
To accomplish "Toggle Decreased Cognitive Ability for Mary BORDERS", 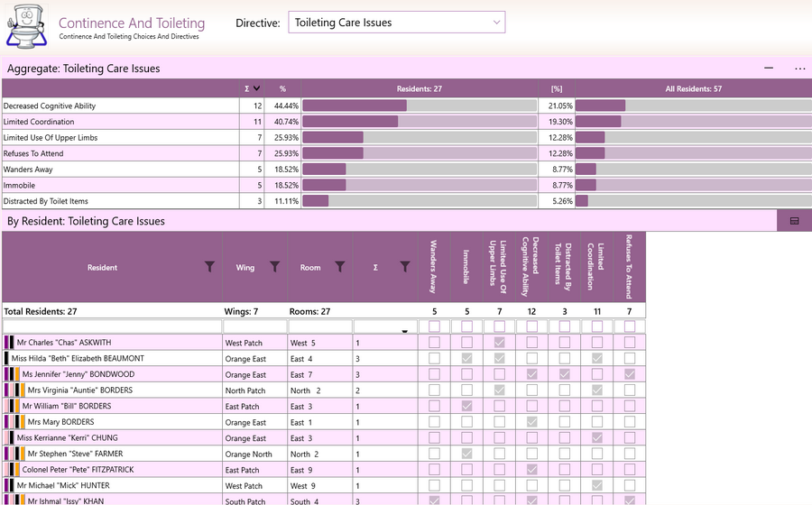I will 531,422.
